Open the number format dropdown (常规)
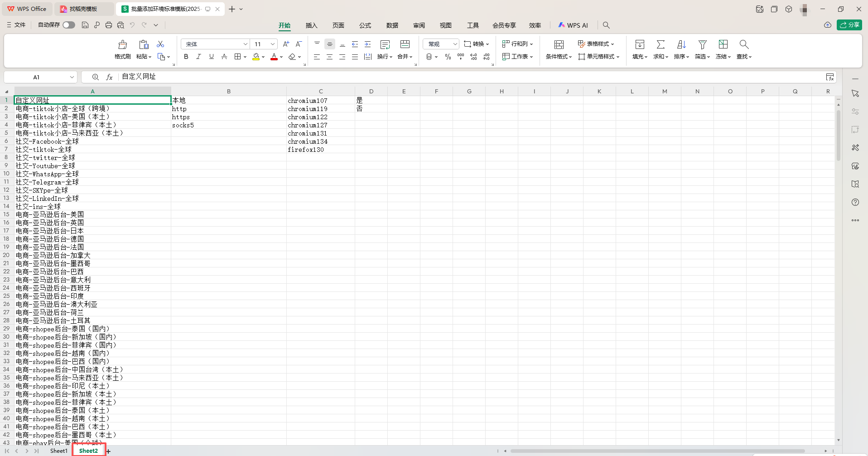This screenshot has height=456, width=868. click(455, 44)
